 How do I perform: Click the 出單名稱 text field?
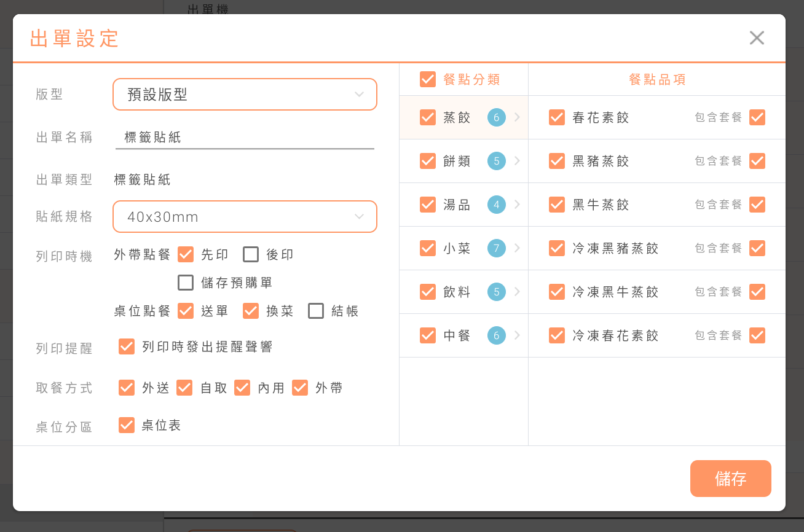point(245,138)
